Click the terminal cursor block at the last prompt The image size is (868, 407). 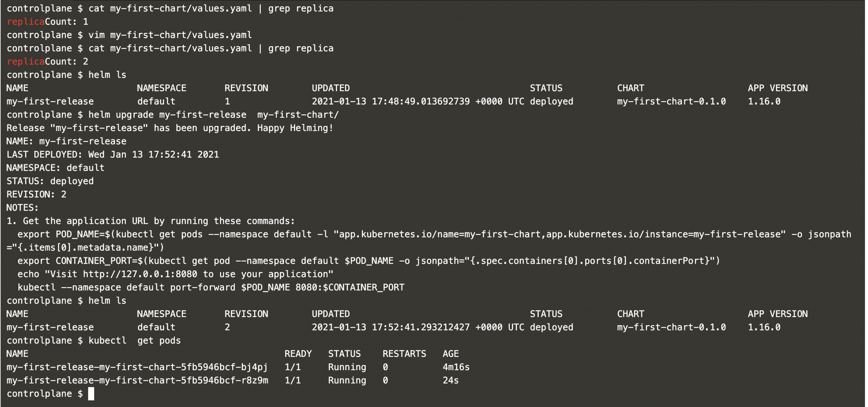(91, 394)
